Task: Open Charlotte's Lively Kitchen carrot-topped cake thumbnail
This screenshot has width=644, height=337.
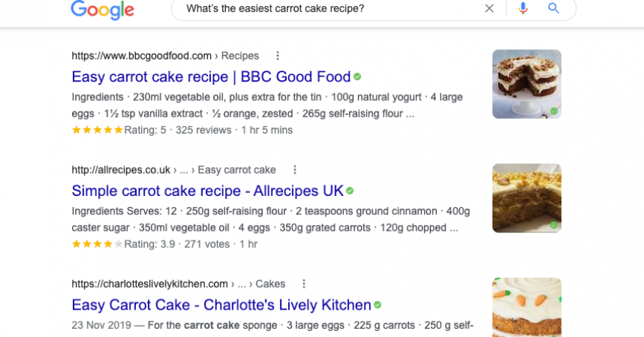Action: [527, 307]
